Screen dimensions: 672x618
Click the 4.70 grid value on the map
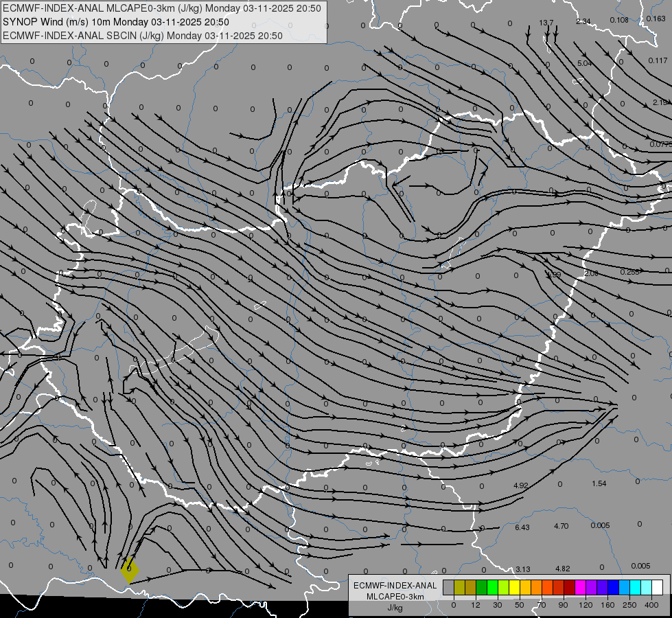click(x=561, y=526)
